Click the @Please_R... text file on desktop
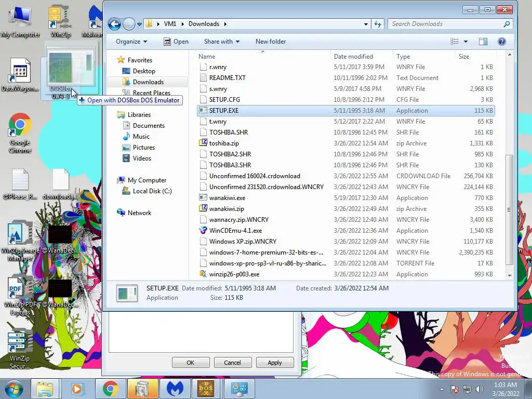532x399 pixels. tap(20, 184)
